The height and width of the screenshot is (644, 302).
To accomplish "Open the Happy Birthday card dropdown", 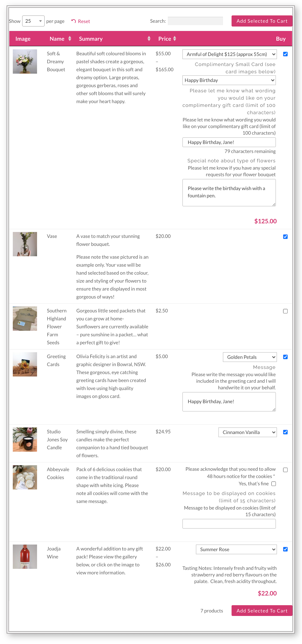I will click(229, 80).
